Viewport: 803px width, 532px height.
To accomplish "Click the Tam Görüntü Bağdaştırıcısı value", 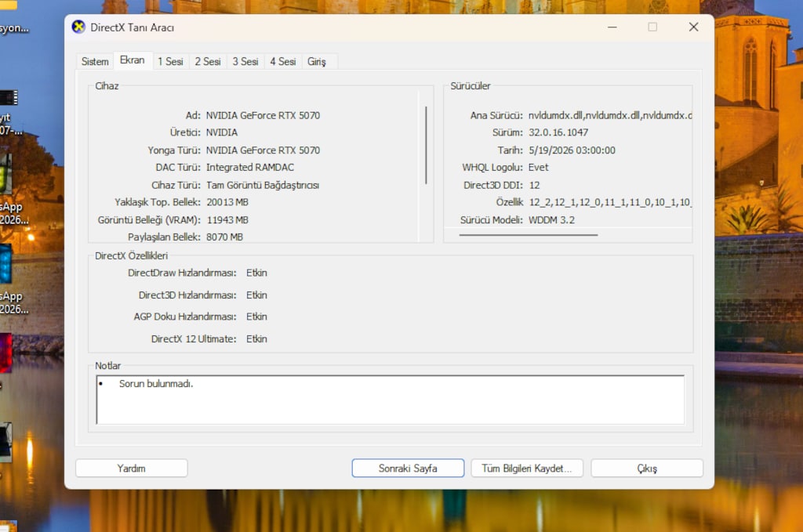I will (x=263, y=185).
